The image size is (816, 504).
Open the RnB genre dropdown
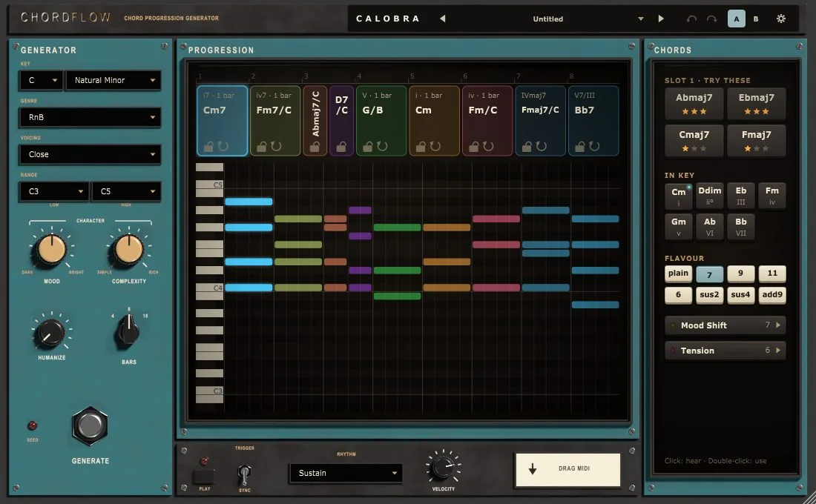point(90,118)
